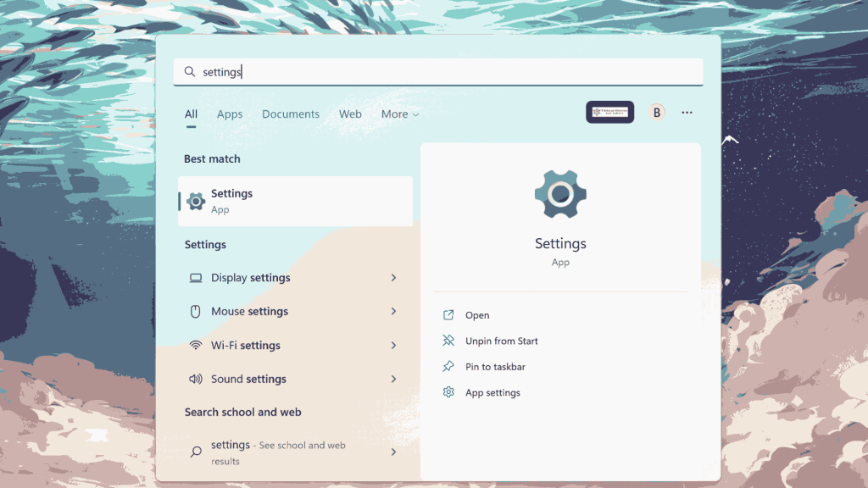Image resolution: width=868 pixels, height=488 pixels.
Task: Choose Pin to taskbar
Action: [495, 367]
